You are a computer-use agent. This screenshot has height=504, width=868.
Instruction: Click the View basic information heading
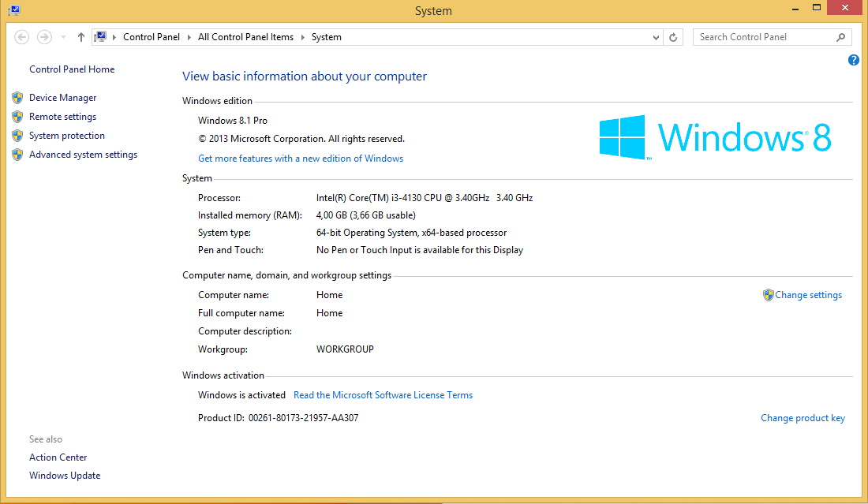pos(305,77)
